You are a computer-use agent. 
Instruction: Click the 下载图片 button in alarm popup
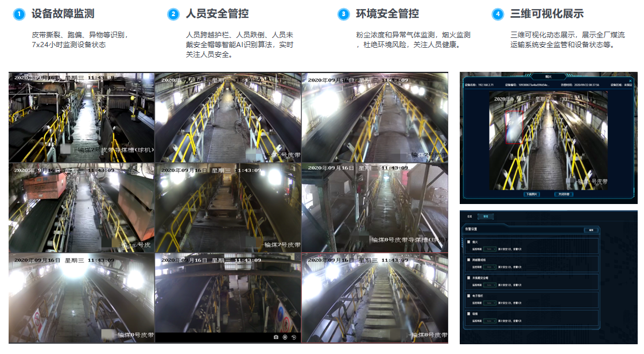[x=532, y=194]
